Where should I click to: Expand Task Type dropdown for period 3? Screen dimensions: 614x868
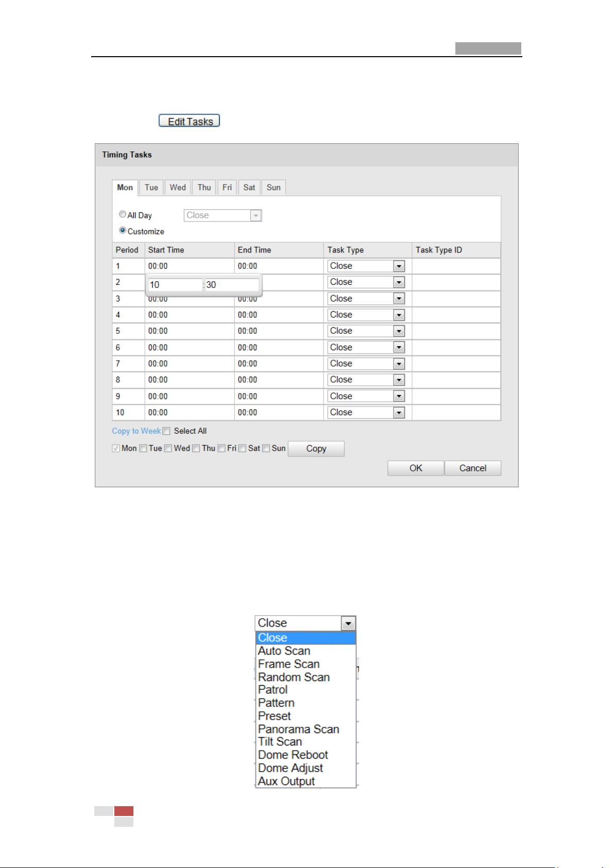366,298
